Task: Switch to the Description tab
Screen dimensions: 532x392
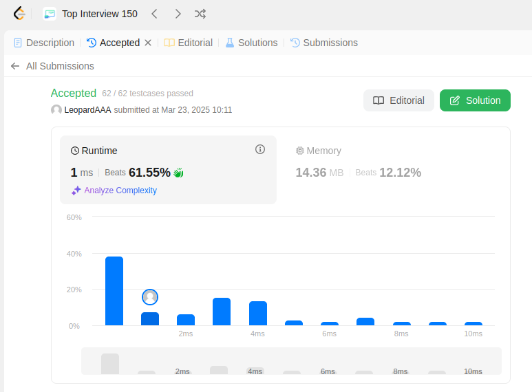Action: [x=44, y=43]
